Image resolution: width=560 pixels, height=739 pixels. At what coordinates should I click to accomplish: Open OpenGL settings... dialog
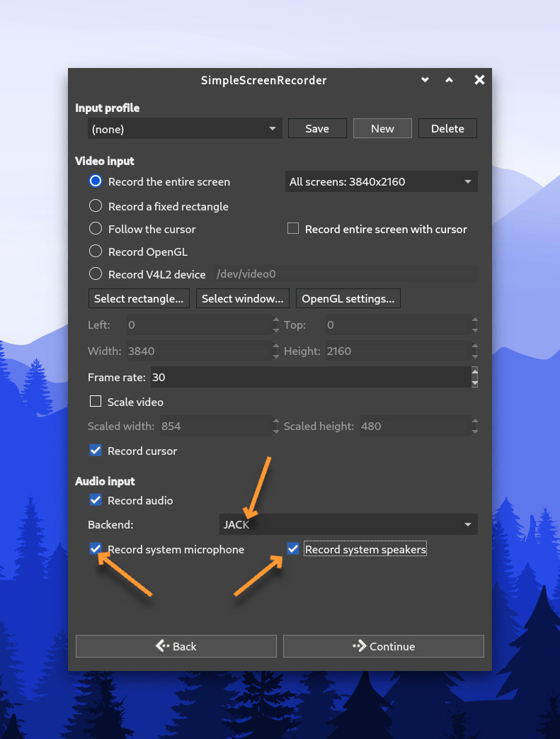(x=348, y=299)
